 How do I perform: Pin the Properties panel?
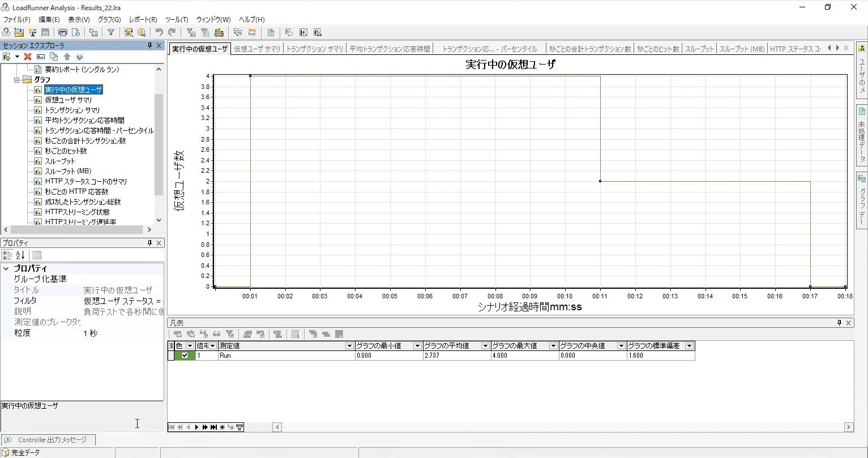[x=149, y=243]
